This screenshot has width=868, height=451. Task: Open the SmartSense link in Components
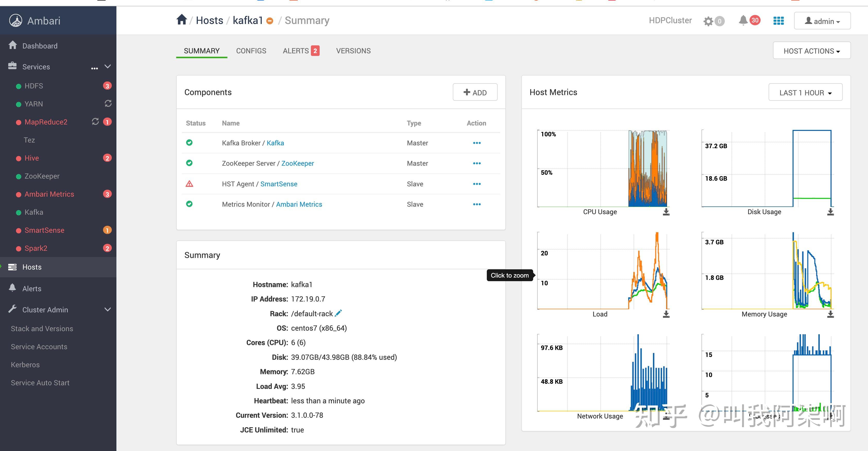[x=279, y=184]
